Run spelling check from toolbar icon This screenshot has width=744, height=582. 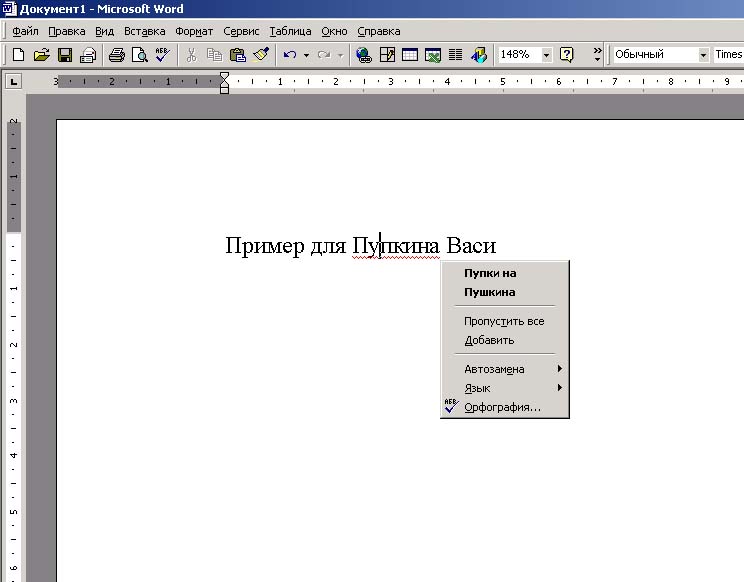(x=162, y=55)
